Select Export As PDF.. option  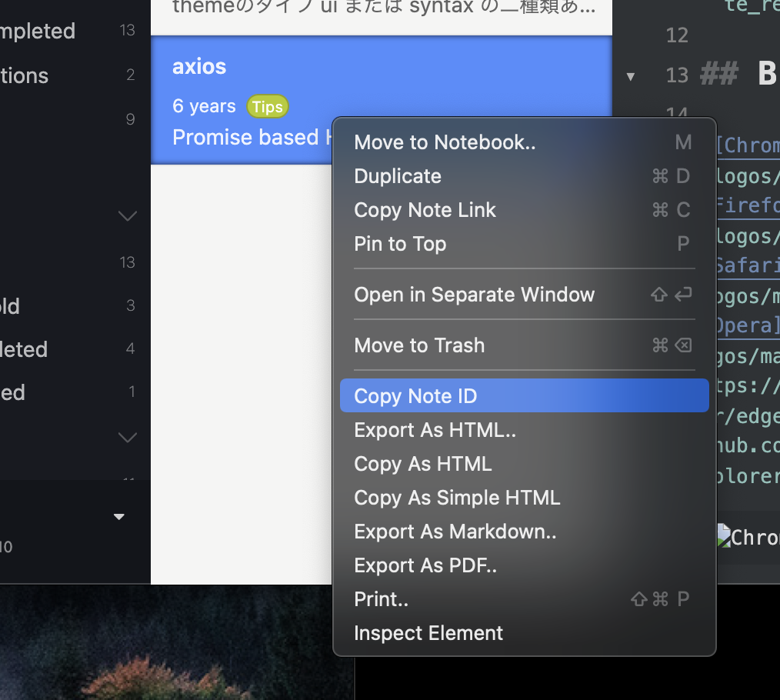(525, 565)
